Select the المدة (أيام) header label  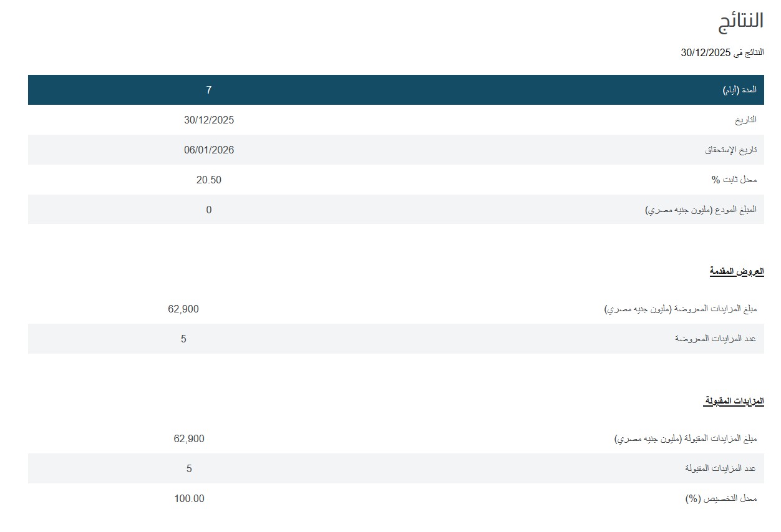tap(739, 90)
